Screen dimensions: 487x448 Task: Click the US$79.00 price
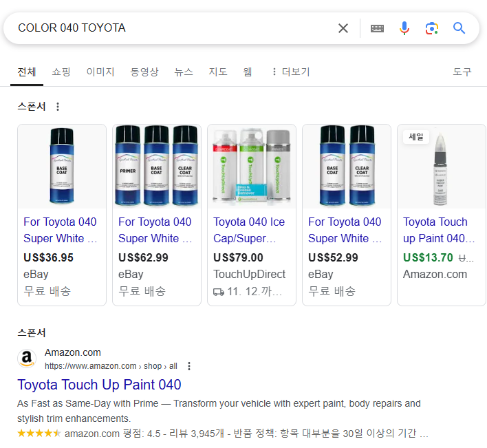238,257
